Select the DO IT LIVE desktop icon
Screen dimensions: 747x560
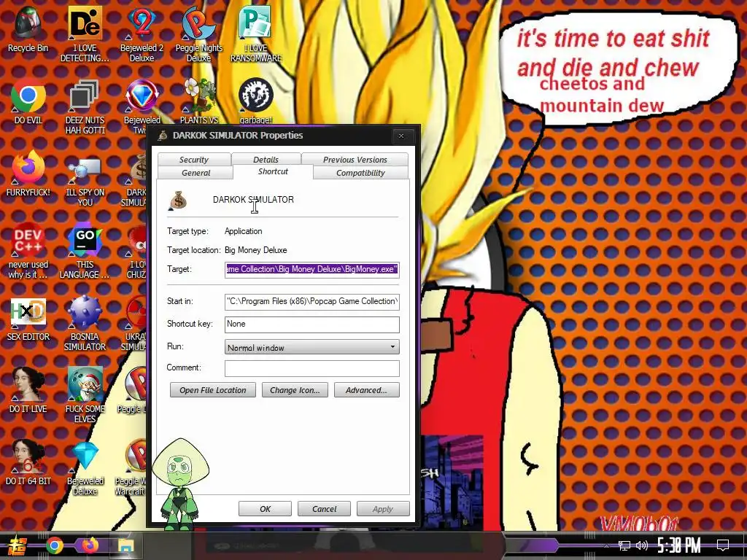(28, 391)
